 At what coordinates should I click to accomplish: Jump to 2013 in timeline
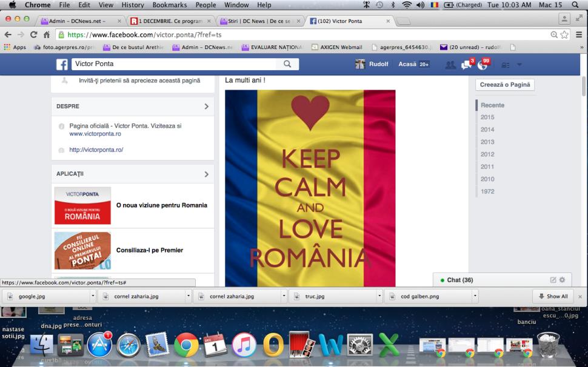click(487, 142)
